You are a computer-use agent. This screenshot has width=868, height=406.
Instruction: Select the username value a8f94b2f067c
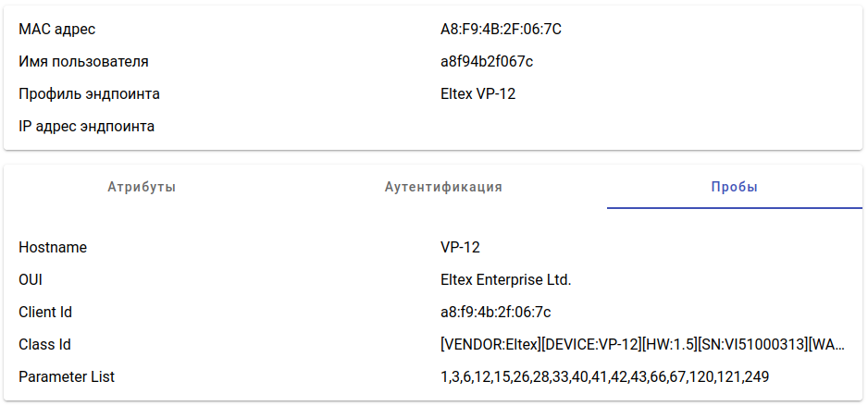click(487, 62)
